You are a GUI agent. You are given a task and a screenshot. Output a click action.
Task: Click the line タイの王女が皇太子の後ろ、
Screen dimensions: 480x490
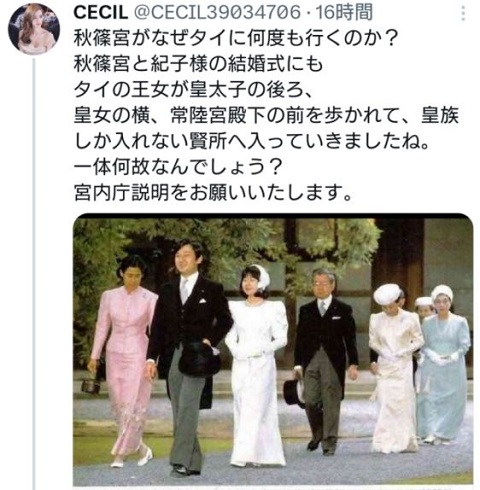point(192,90)
